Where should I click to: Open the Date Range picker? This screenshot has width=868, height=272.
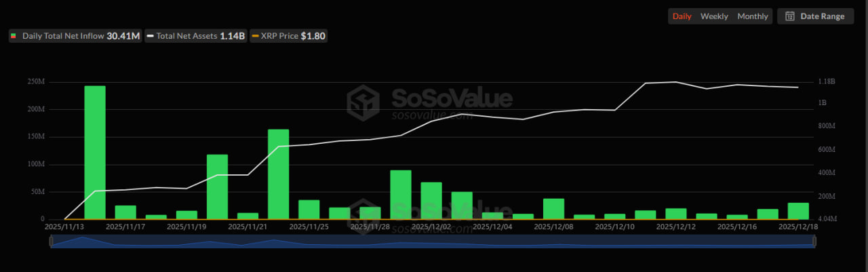coord(816,16)
